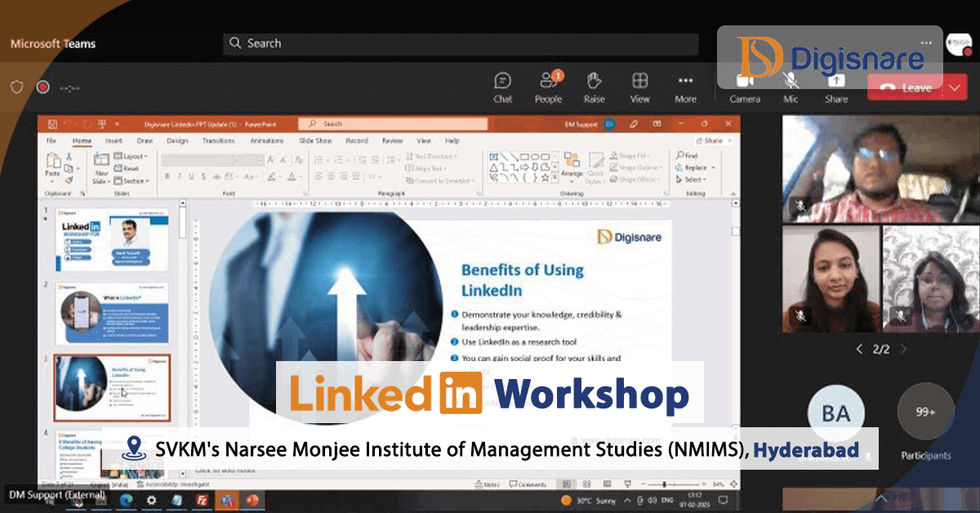The width and height of the screenshot is (980, 513).
Task: Click the PowerPoint icon on the taskbar
Action: [252, 499]
